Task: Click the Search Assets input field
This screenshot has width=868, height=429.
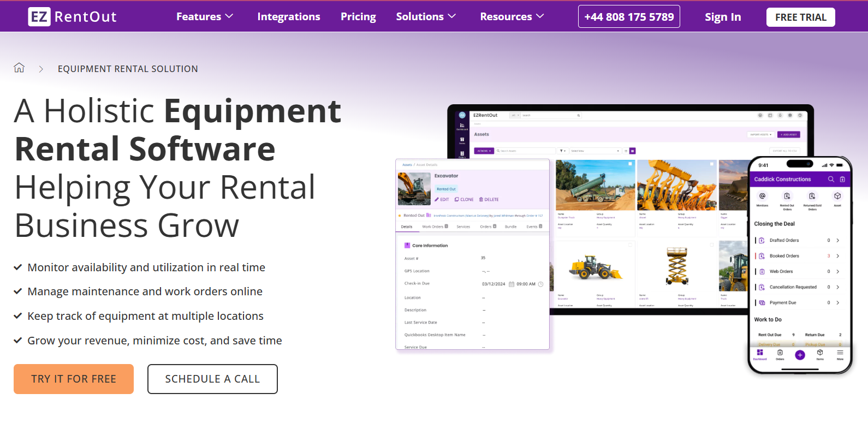Action: [525, 151]
